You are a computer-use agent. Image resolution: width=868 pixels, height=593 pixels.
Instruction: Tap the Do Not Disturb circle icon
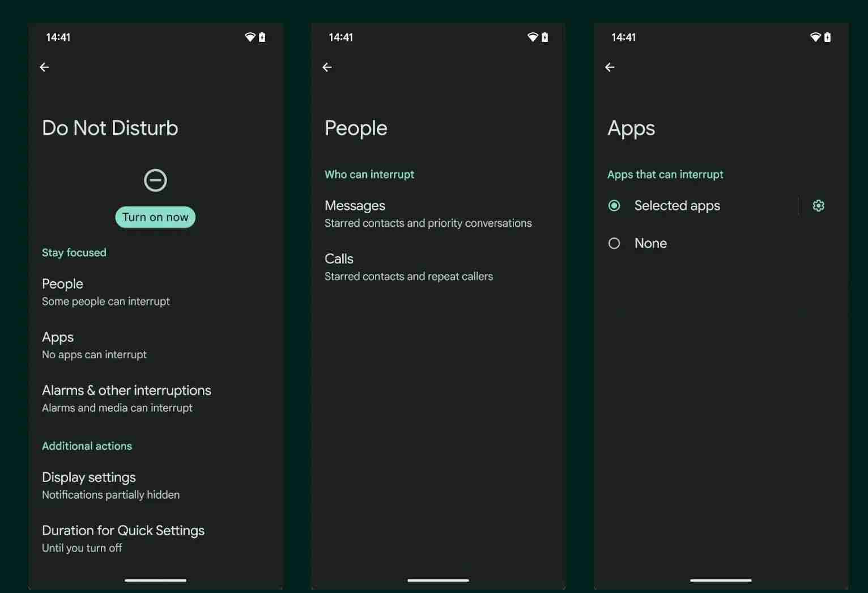pyautogui.click(x=155, y=180)
